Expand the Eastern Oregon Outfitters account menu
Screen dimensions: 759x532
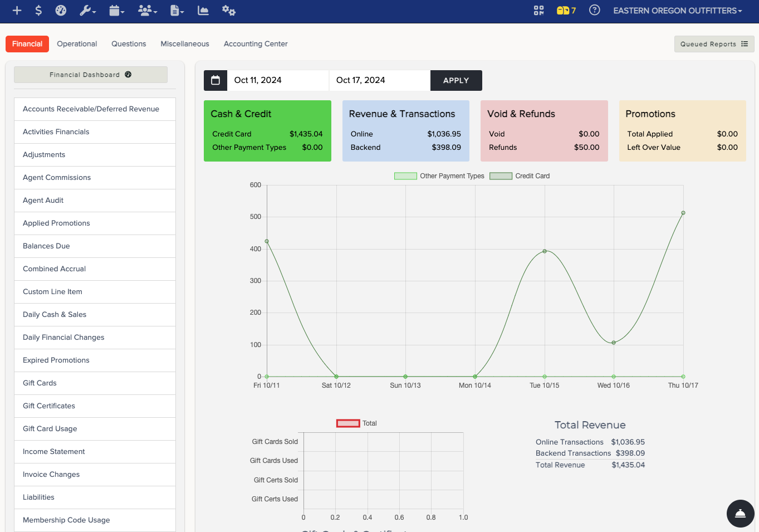click(678, 11)
